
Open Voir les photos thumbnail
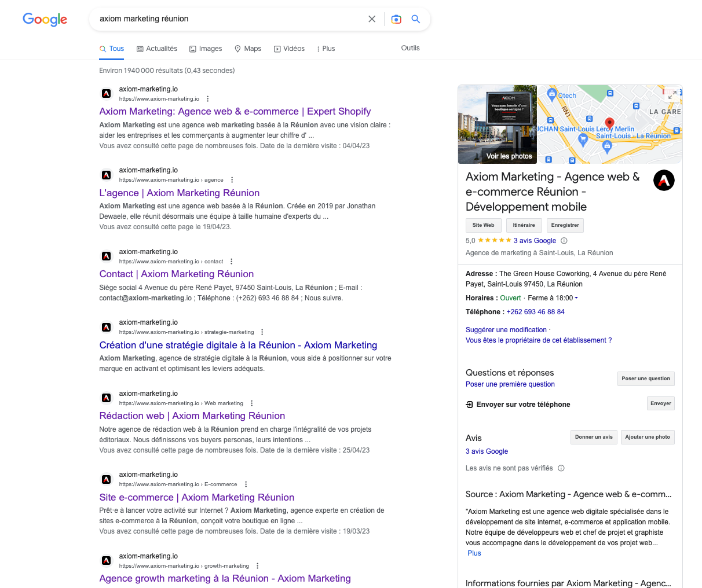(x=498, y=124)
